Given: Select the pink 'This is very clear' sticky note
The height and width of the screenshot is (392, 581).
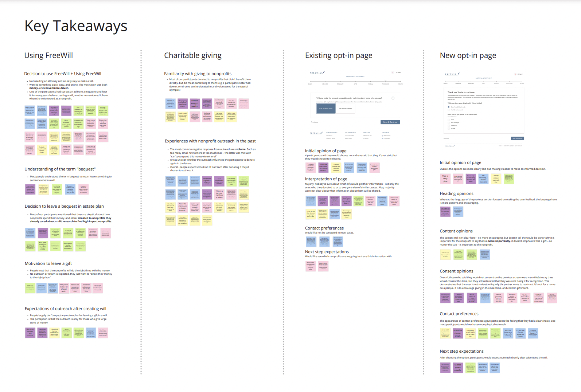Looking at the screenshot, I should tap(445, 179).
